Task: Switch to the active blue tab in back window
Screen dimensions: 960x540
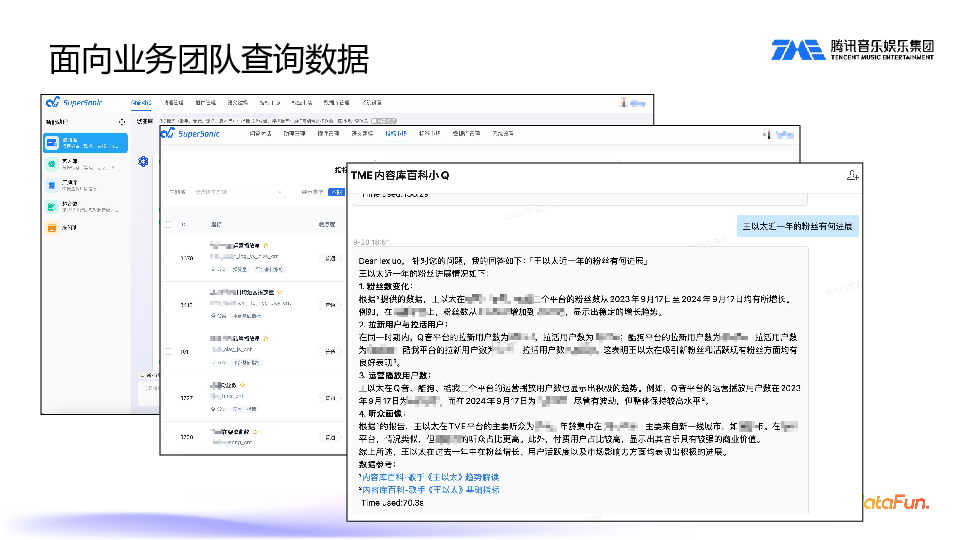Action: tap(141, 102)
